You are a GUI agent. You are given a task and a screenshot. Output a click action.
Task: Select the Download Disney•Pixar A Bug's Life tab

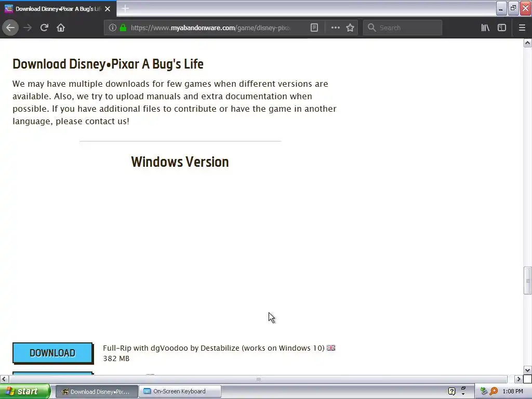[x=58, y=9]
